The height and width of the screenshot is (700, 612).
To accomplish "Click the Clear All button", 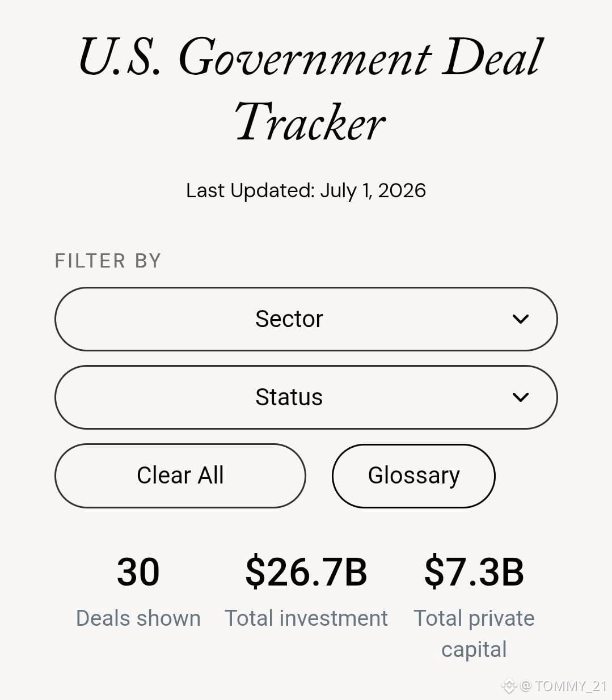I will pos(180,476).
